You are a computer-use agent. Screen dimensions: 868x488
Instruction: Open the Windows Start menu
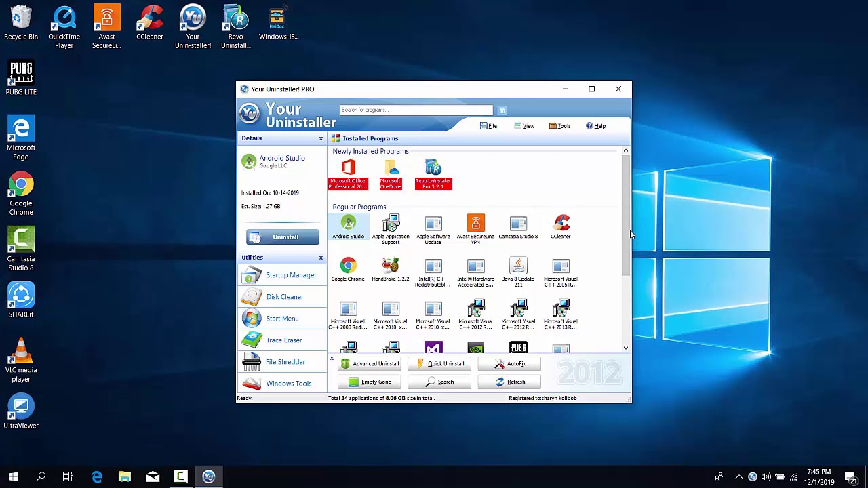pos(14,477)
